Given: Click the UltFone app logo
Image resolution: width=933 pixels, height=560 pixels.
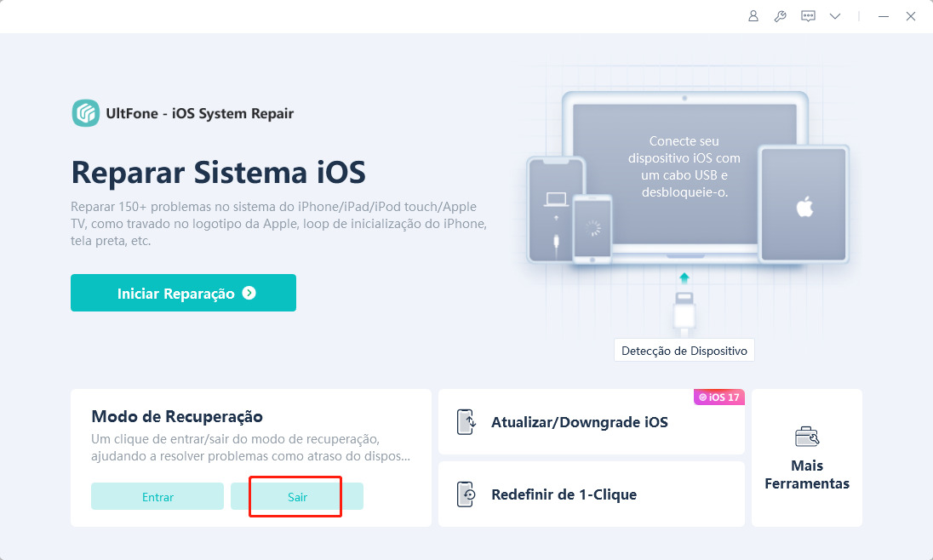Looking at the screenshot, I should 86,113.
